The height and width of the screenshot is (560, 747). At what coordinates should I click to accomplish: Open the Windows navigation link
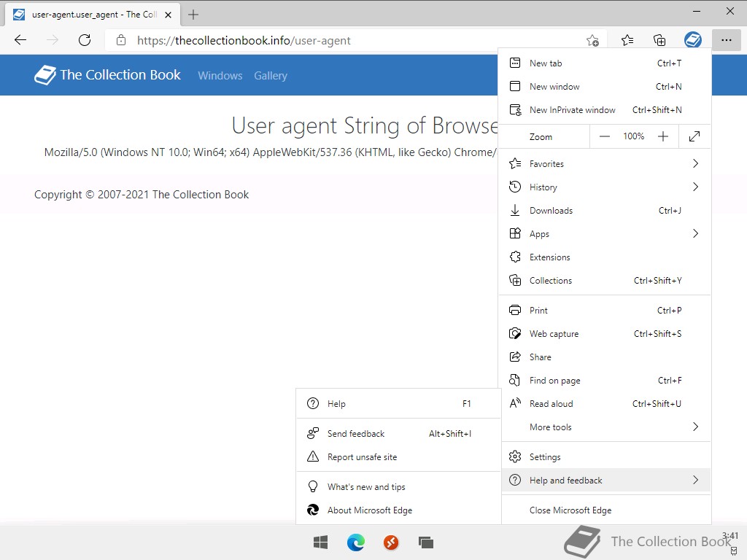[x=220, y=76]
